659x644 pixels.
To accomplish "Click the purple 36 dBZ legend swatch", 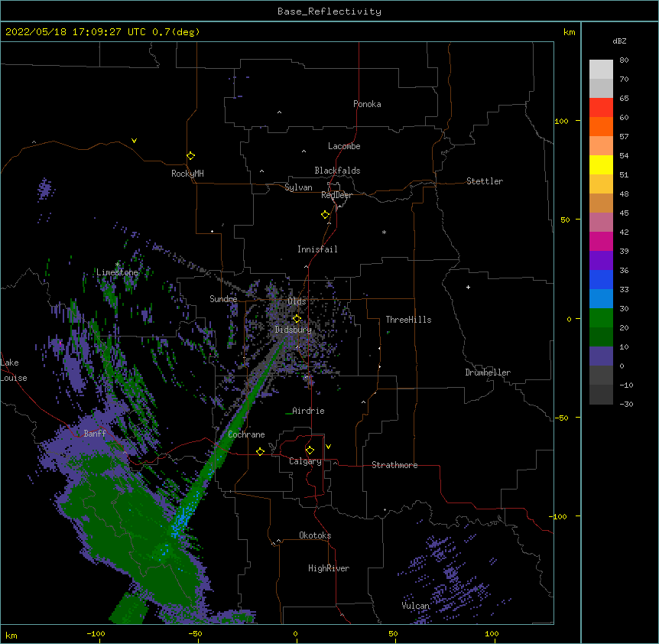I will (601, 261).
